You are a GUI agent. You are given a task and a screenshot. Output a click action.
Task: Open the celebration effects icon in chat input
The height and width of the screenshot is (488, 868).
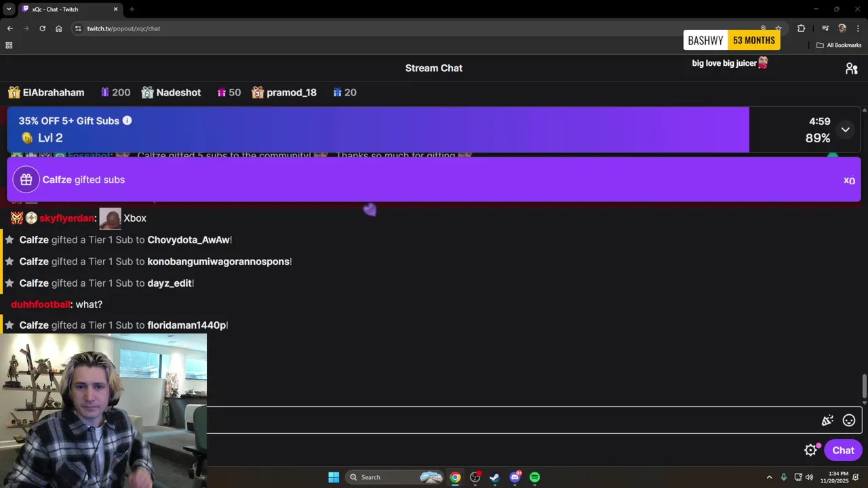(x=827, y=420)
